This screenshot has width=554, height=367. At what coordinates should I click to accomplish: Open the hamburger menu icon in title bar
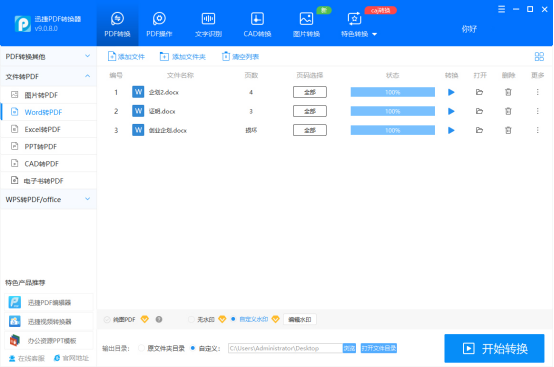click(x=501, y=9)
